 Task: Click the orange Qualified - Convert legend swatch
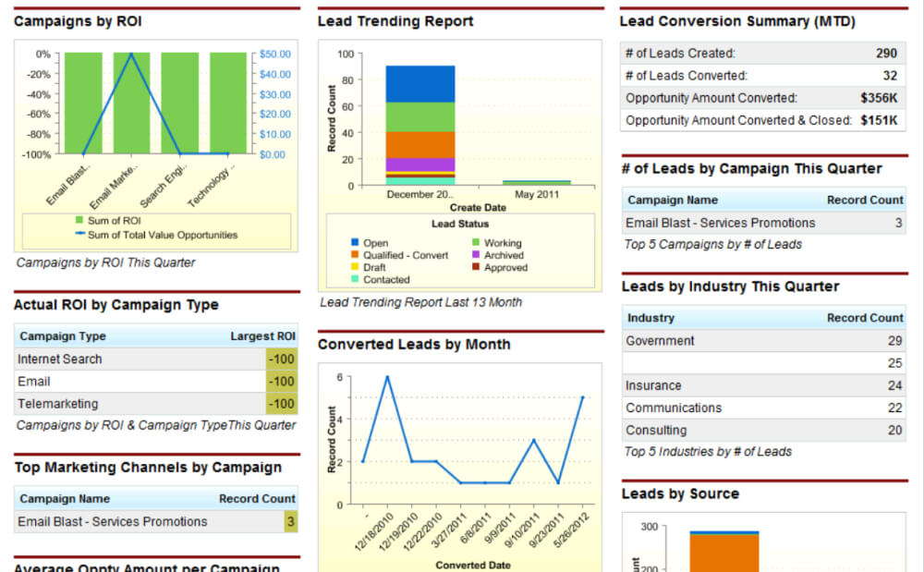[355, 254]
